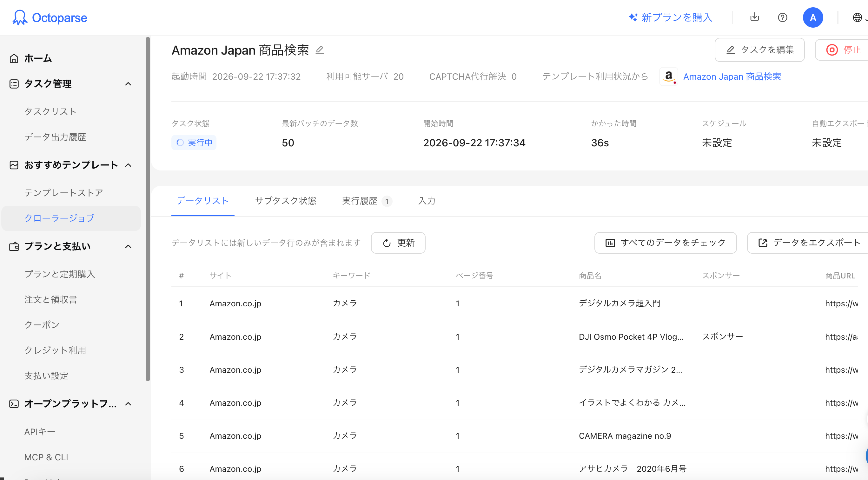Open プランと定期購入 in sidebar
The height and width of the screenshot is (480, 868).
[x=60, y=274]
